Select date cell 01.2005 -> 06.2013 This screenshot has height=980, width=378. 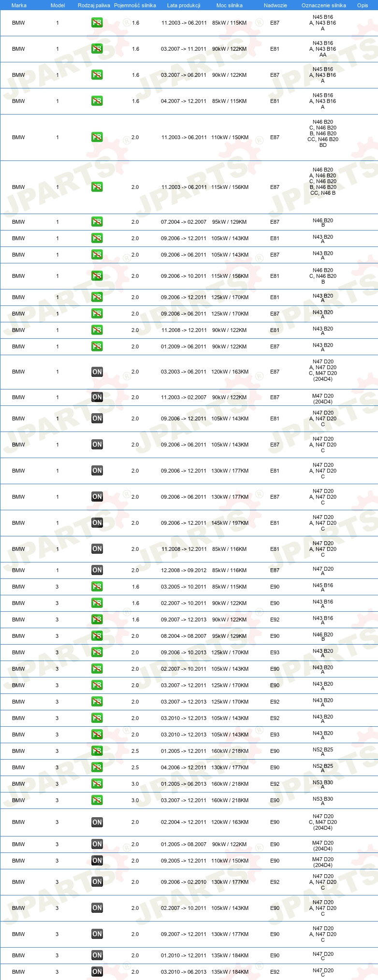[x=184, y=784]
